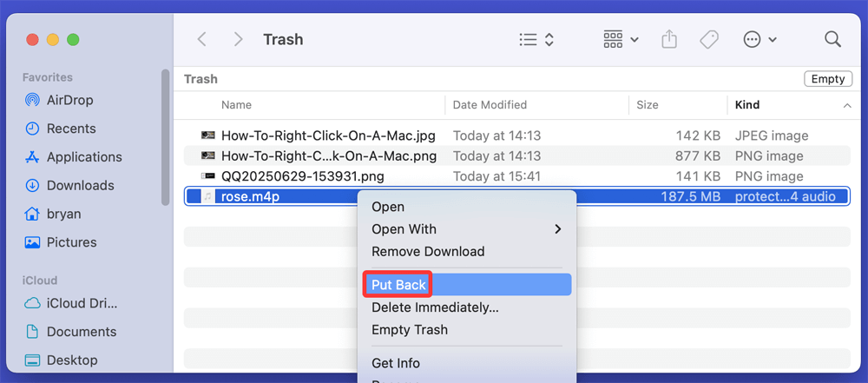
Task: Sort by the Date Modified column header
Action: point(490,105)
